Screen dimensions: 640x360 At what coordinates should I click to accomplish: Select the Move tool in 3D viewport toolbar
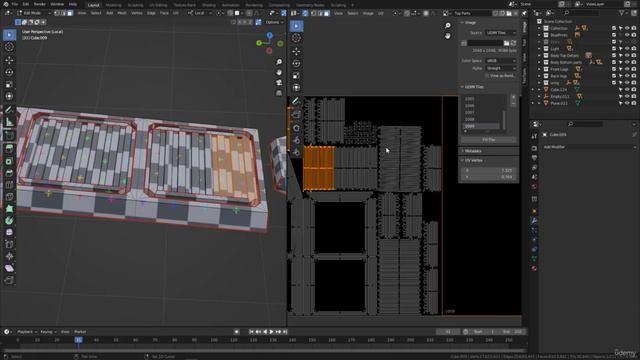click(x=9, y=60)
